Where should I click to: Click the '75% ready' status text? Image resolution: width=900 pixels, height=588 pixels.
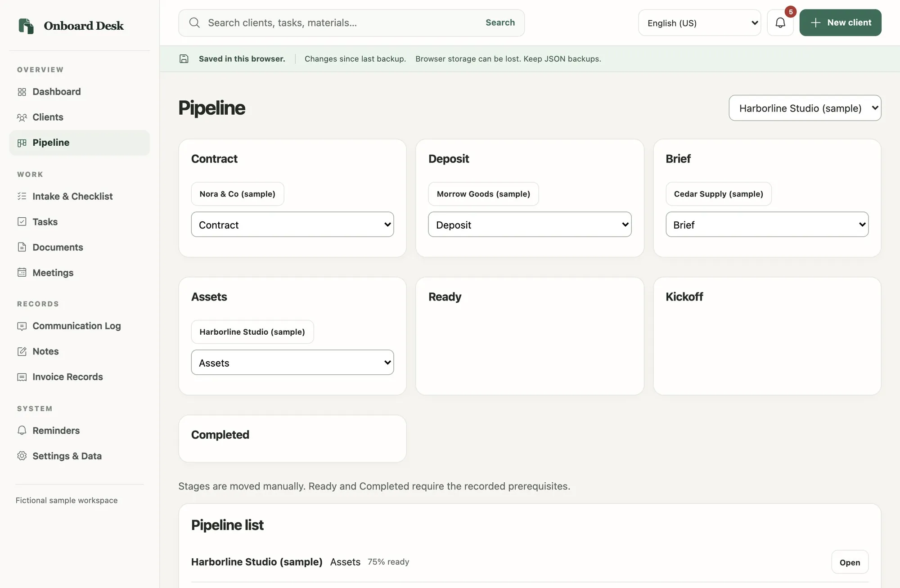point(388,562)
